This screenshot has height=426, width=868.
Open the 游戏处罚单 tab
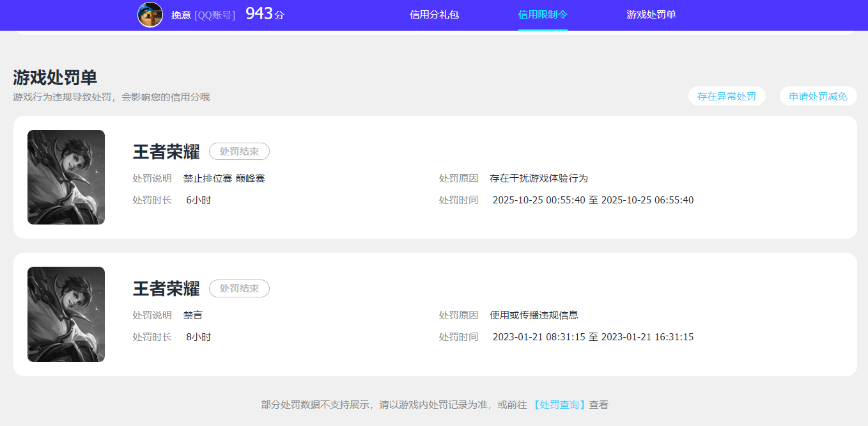[x=651, y=14]
